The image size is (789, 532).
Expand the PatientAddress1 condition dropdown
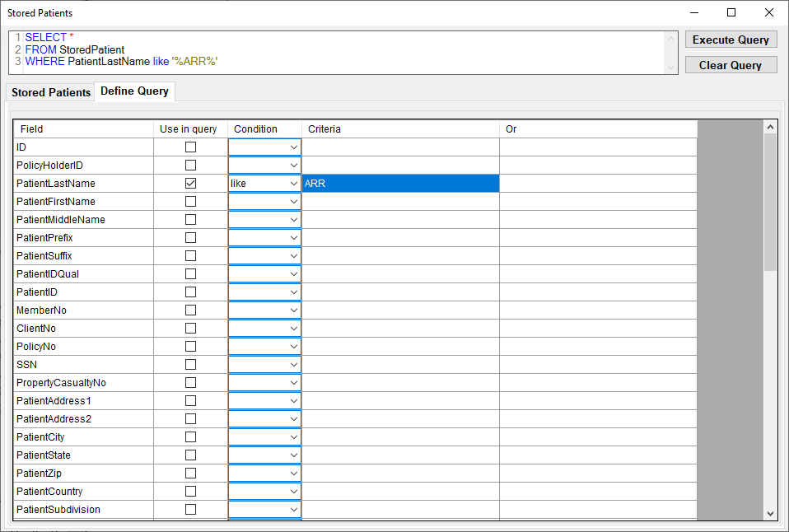(264, 400)
